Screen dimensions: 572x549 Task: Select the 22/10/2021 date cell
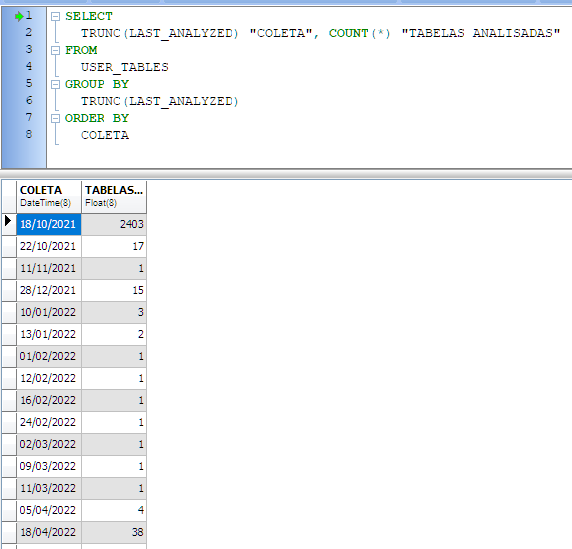[49, 246]
